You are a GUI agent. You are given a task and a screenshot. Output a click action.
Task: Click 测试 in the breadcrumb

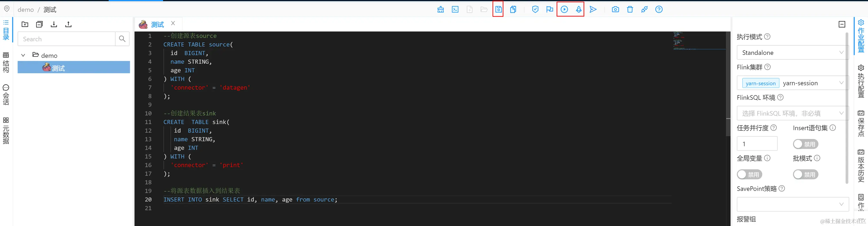coord(50,9)
